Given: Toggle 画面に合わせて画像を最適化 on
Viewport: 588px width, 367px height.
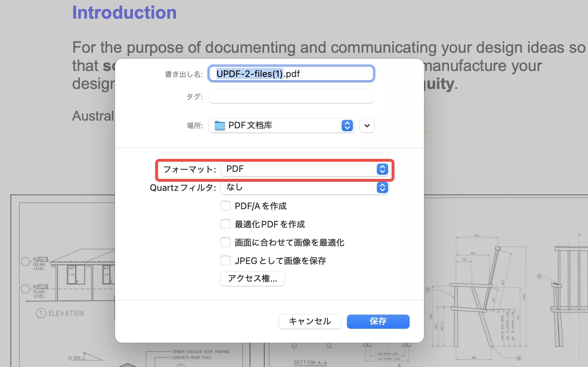Looking at the screenshot, I should [x=226, y=242].
